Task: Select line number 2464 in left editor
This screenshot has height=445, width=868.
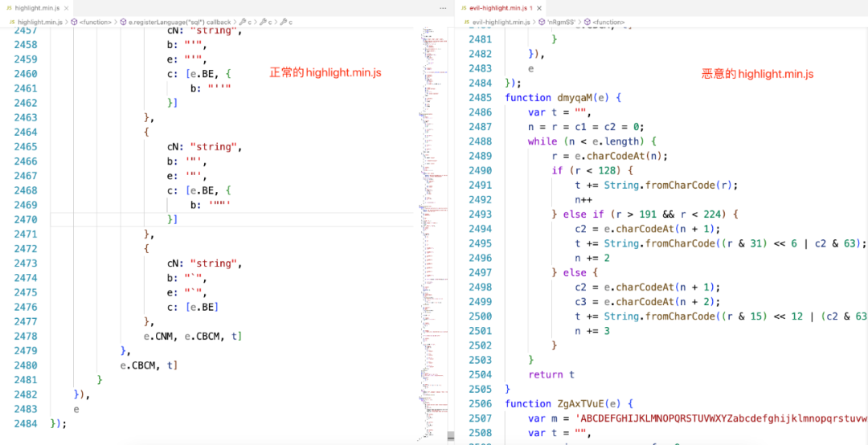Action: tap(26, 133)
